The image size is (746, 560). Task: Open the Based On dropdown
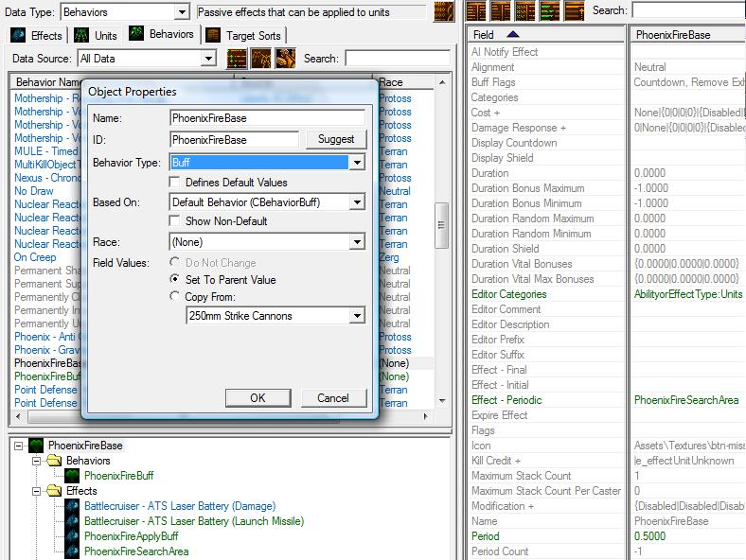[x=357, y=202]
